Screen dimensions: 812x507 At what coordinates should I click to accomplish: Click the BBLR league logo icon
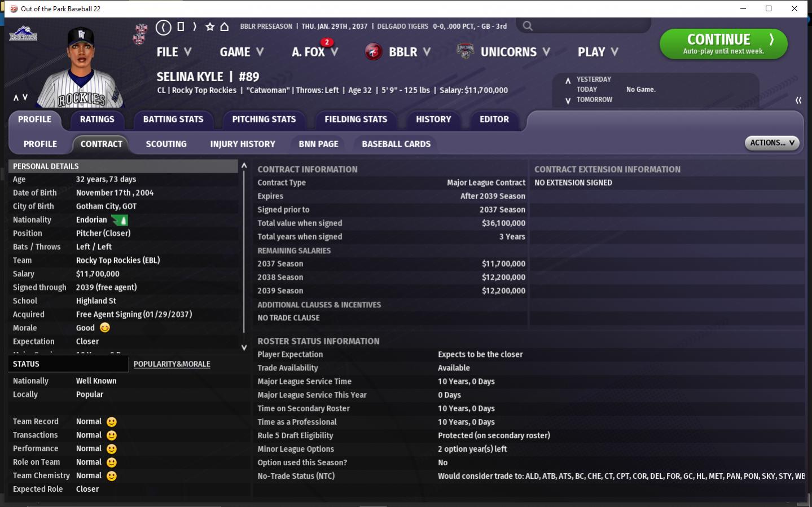(x=374, y=52)
